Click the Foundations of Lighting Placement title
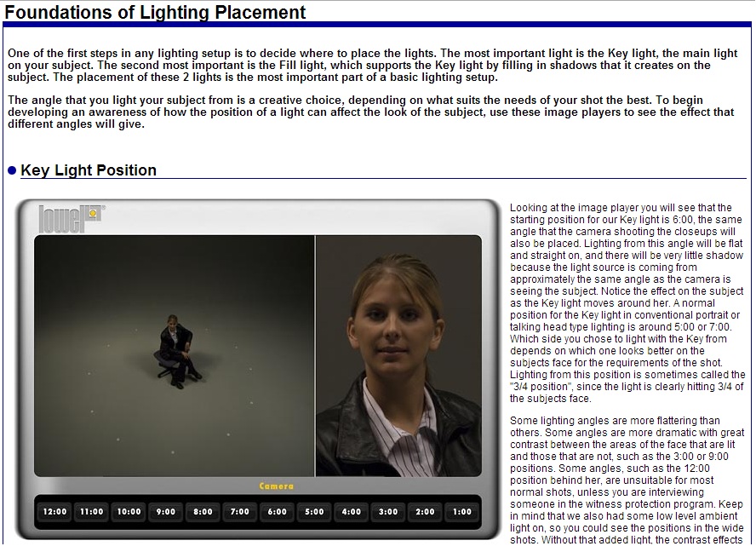This screenshot has width=756, height=552. coord(155,12)
